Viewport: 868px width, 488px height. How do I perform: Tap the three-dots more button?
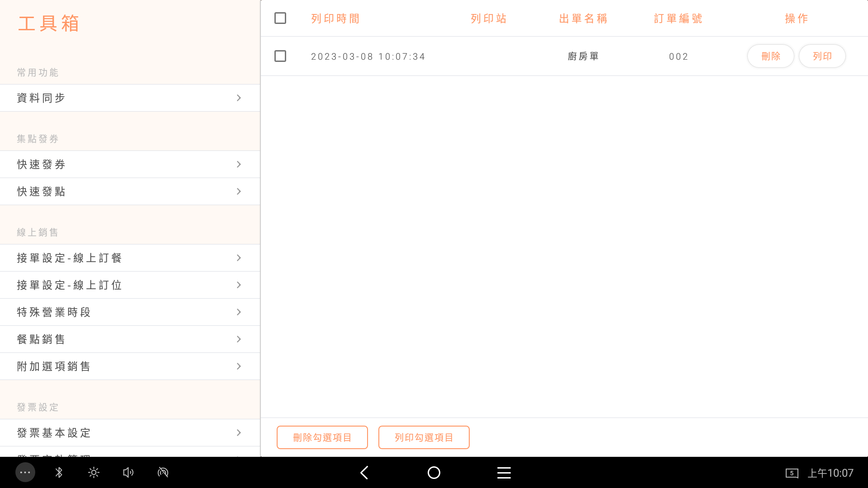tap(25, 473)
